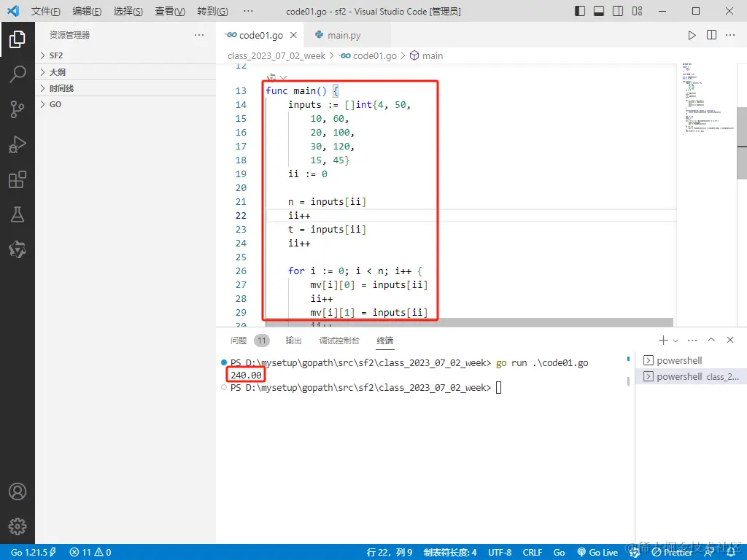Open the Manage gear icon
The image size is (747, 560).
point(18,526)
